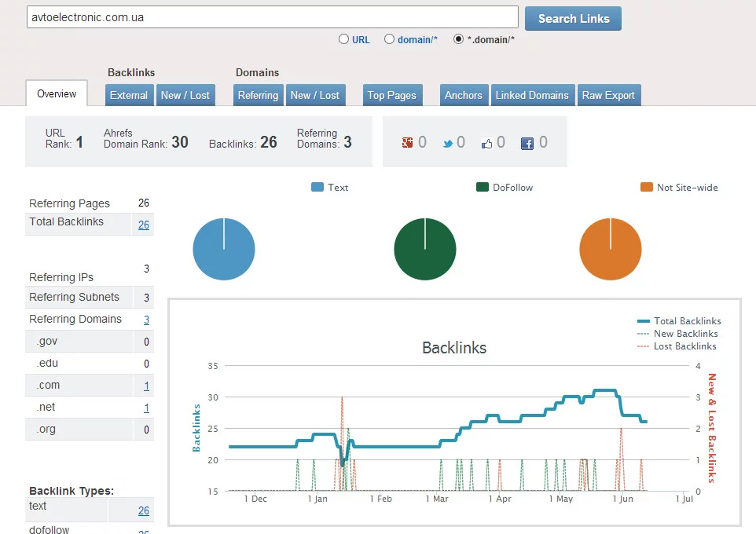Screen dimensions: 756x534
Task: Click the orange Not Site-wide pie chart
Action: (x=611, y=250)
